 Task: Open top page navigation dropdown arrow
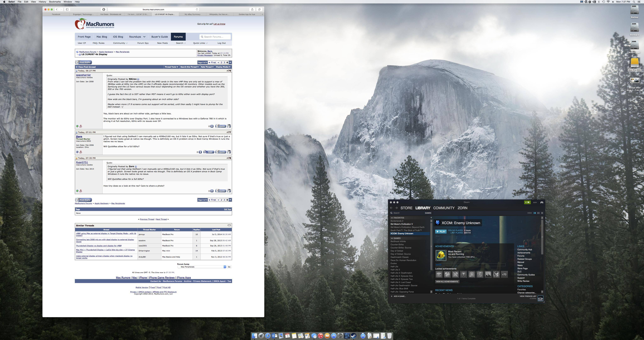click(230, 63)
